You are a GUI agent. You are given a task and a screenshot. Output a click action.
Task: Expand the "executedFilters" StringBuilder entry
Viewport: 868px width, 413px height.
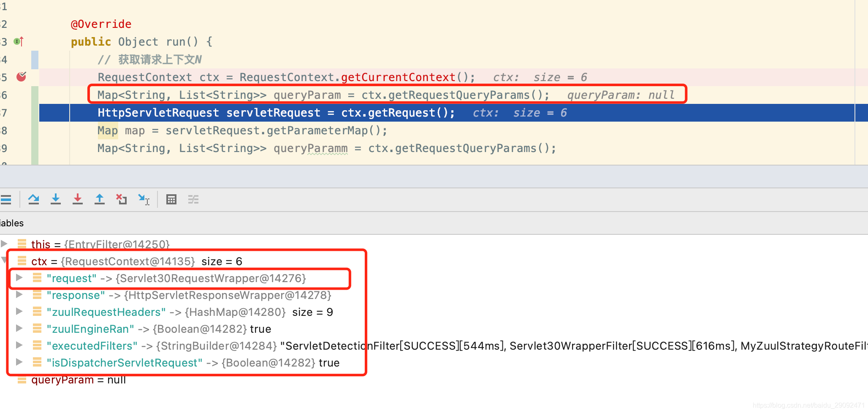pyautogui.click(x=19, y=345)
